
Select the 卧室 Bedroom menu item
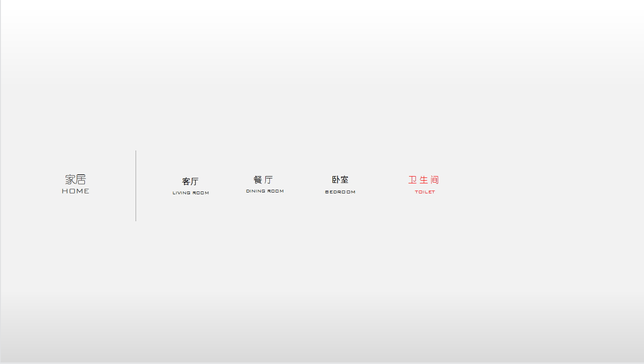pyautogui.click(x=340, y=185)
